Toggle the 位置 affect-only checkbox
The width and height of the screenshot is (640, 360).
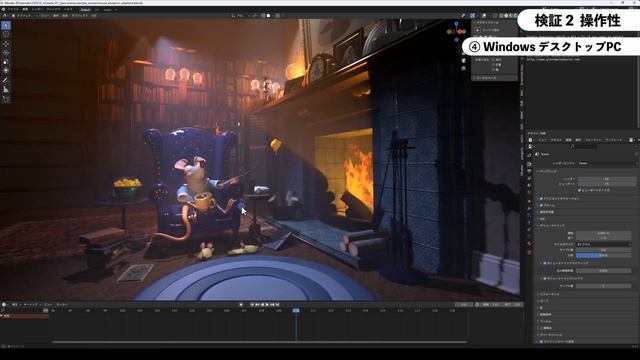point(493,65)
